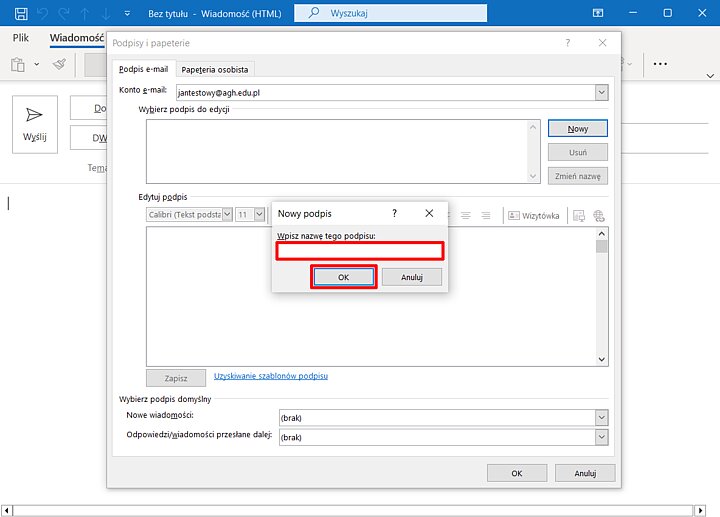
Task: Open Odpowiedzi/wiadomości przesłane dalej dropdown
Action: click(x=602, y=437)
